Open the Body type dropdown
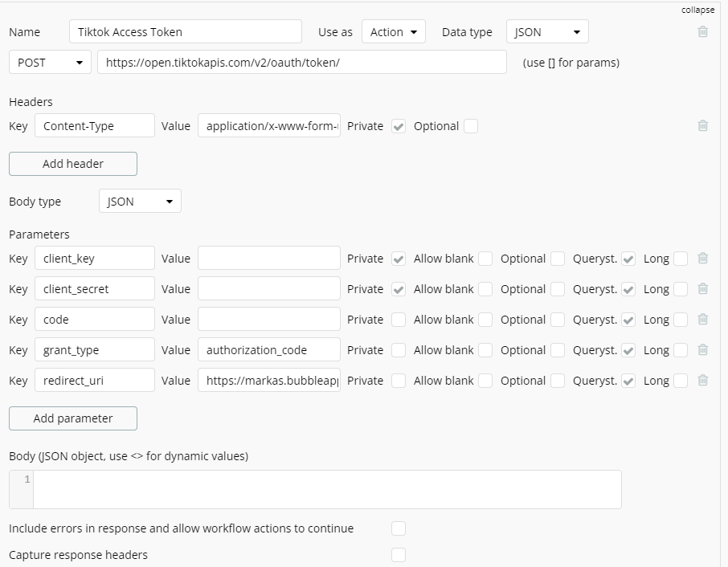Viewport: 728px width, 567px height. point(140,202)
